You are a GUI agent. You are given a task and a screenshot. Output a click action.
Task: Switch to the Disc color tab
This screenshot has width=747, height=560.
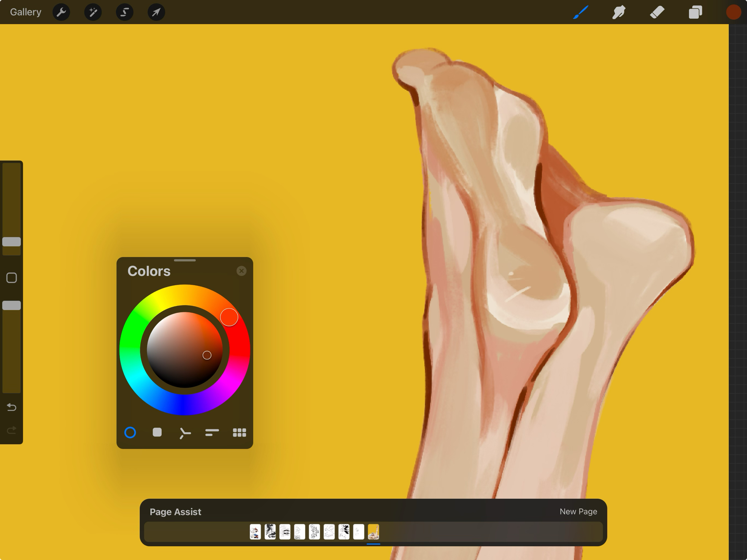tap(130, 433)
